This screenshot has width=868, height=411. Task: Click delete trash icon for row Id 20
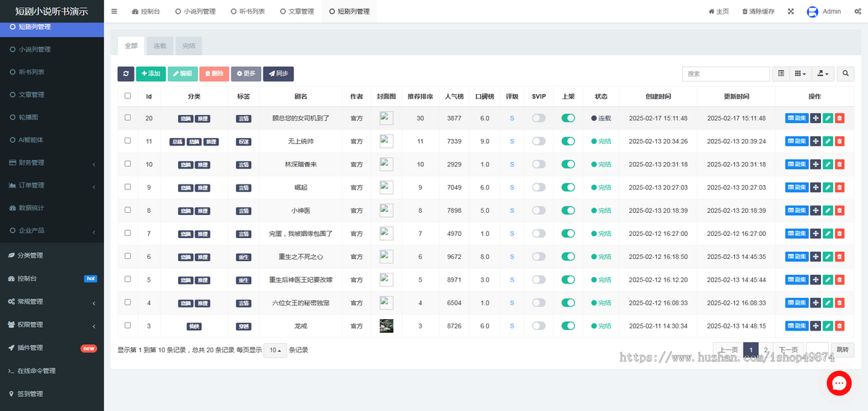pos(839,118)
